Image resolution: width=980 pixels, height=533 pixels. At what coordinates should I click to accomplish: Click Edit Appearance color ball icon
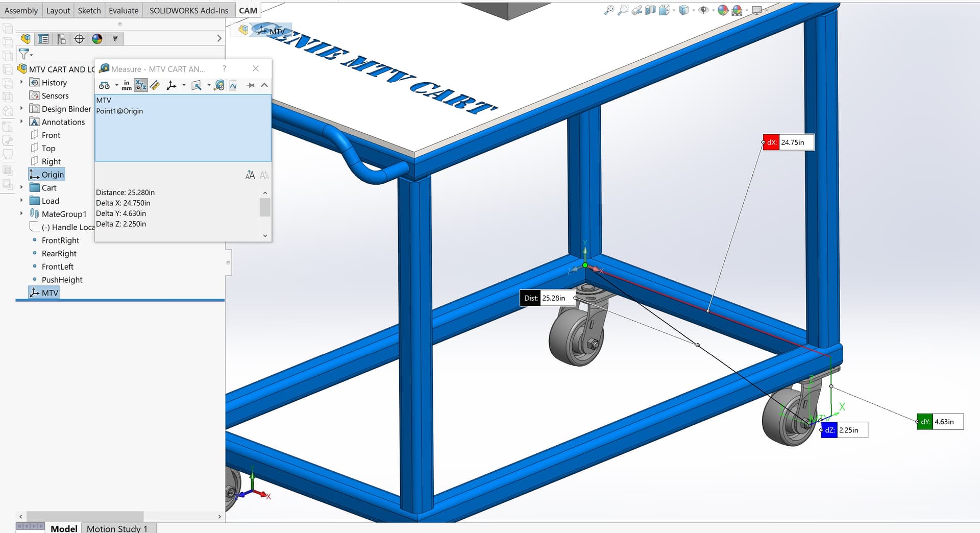click(x=723, y=10)
